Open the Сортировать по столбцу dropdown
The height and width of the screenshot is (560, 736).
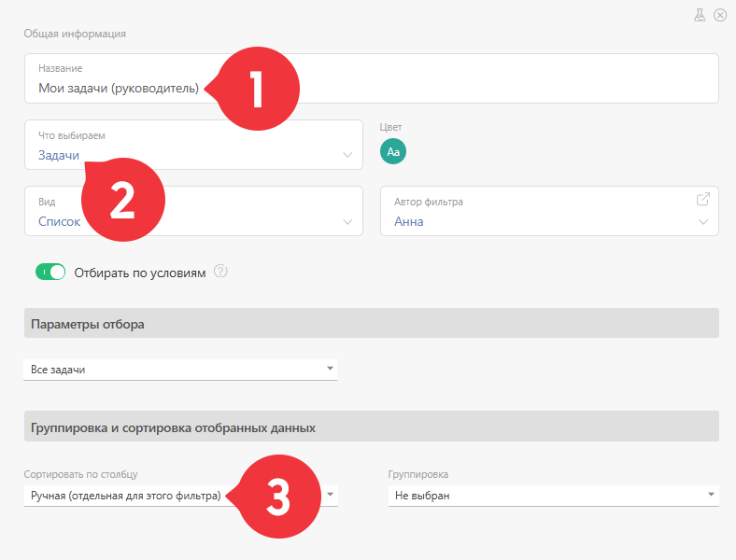[180, 496]
